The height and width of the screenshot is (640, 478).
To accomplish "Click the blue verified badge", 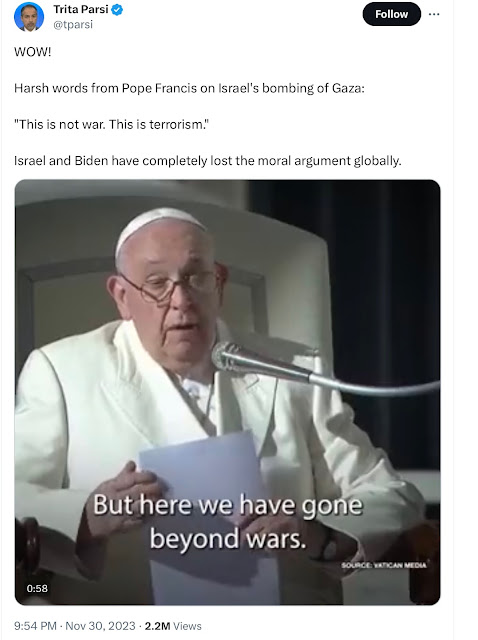I will tap(117, 10).
